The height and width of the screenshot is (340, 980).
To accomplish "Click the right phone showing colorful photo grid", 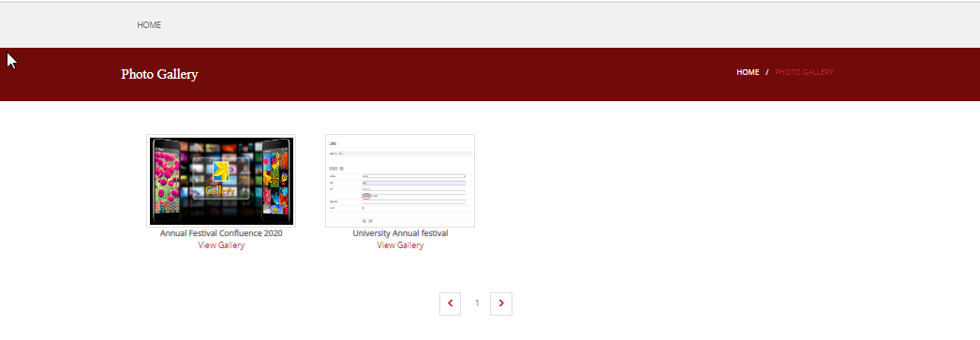I will point(275,181).
